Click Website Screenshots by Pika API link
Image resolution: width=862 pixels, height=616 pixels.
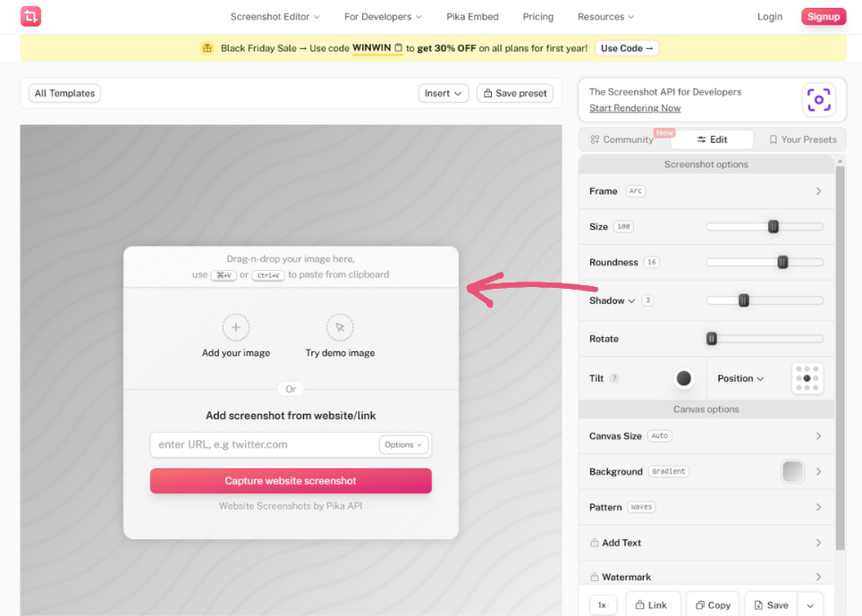(291, 506)
